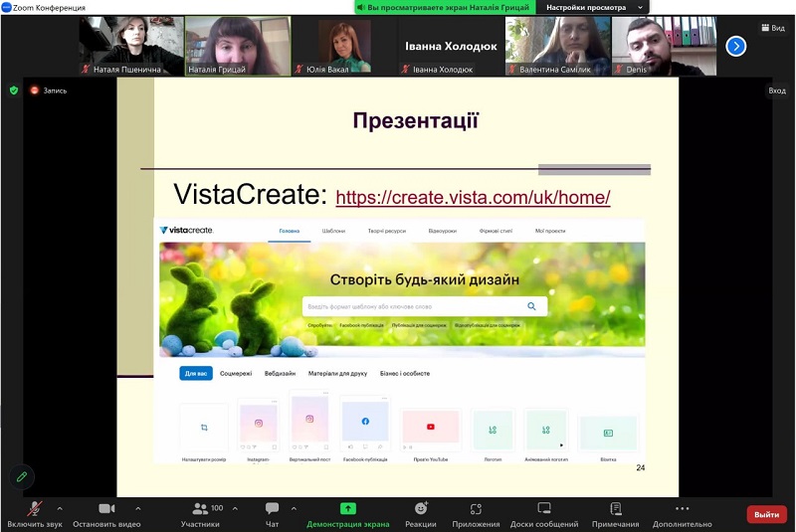Click the vistacreate logo
This screenshot has width=796, height=532.
pyautogui.click(x=186, y=231)
